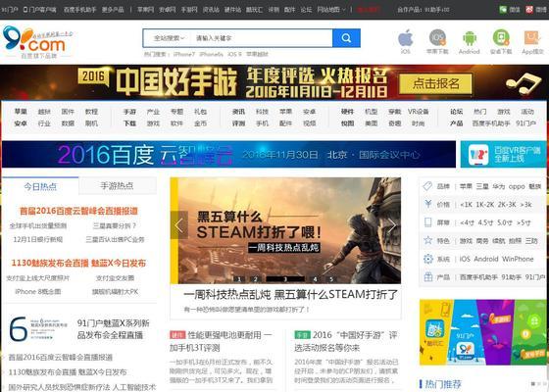Select the 4.5寸 screen size filter
549x392 pixels.
(485, 222)
